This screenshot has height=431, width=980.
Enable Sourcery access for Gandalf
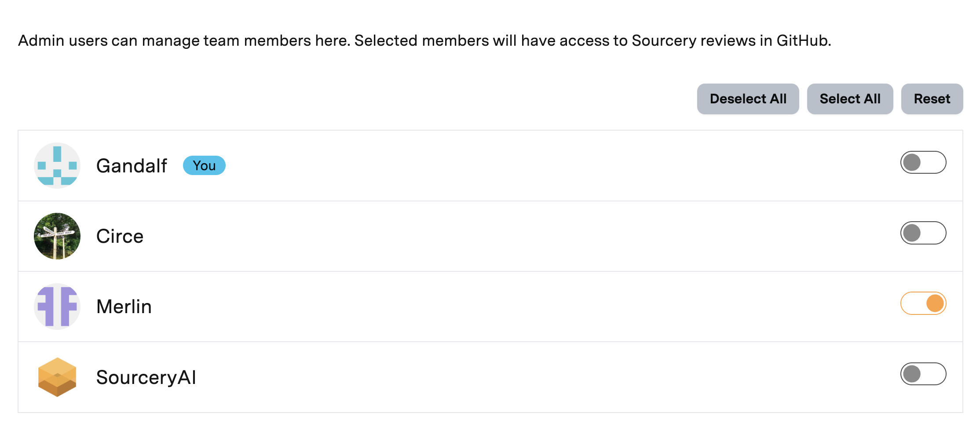point(923,162)
